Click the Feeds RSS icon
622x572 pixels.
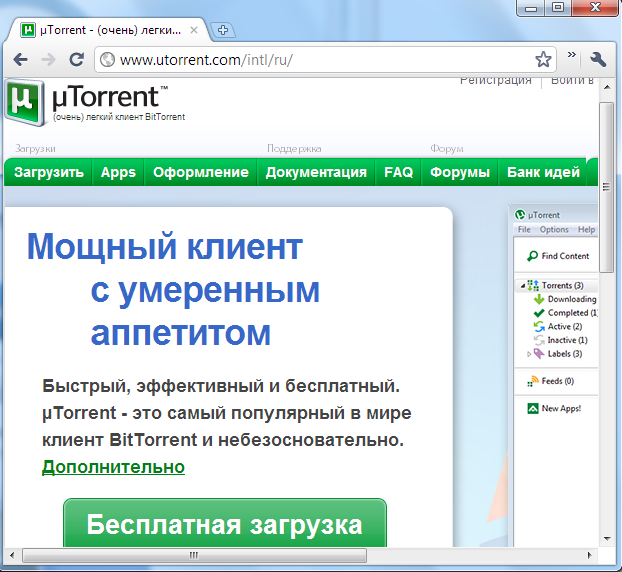(532, 381)
